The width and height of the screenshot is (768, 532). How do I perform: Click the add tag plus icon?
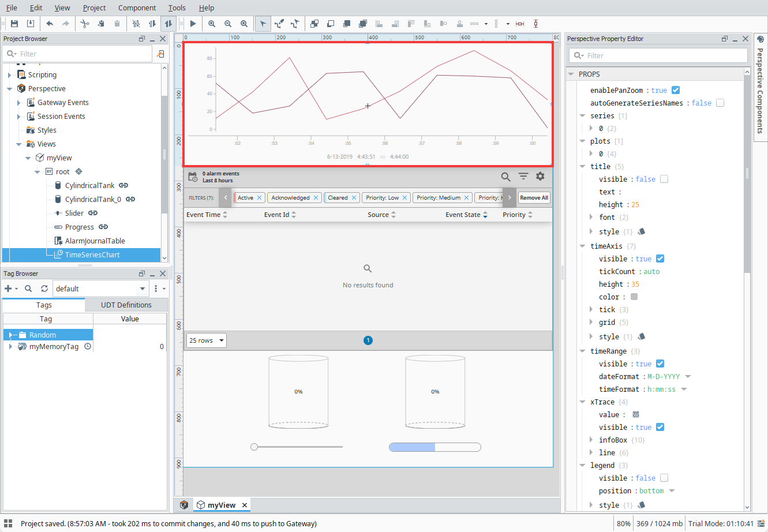pos(8,289)
